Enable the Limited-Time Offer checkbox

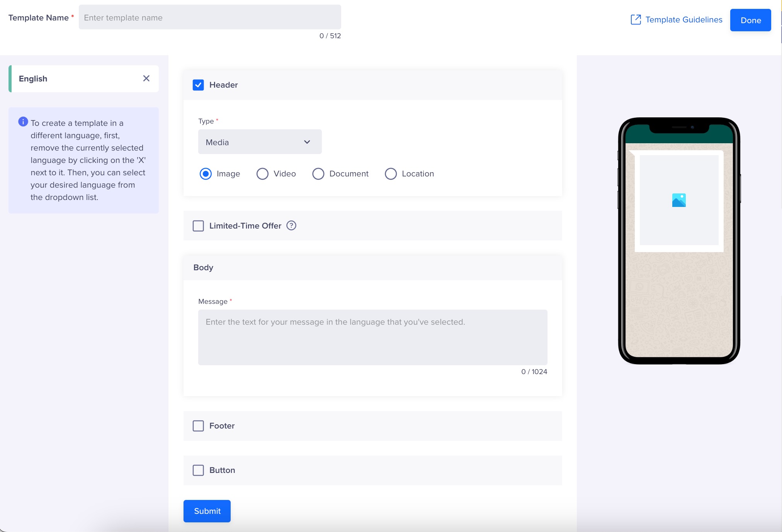[199, 225]
